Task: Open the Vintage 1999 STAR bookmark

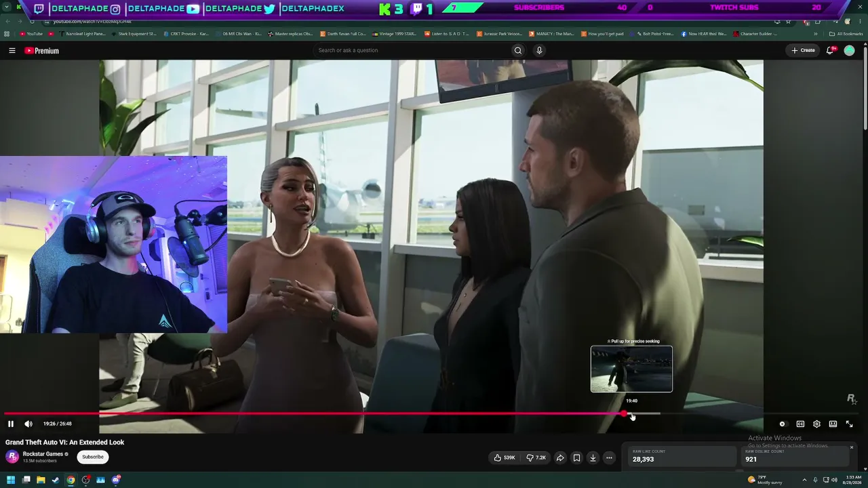Action: [x=395, y=34]
